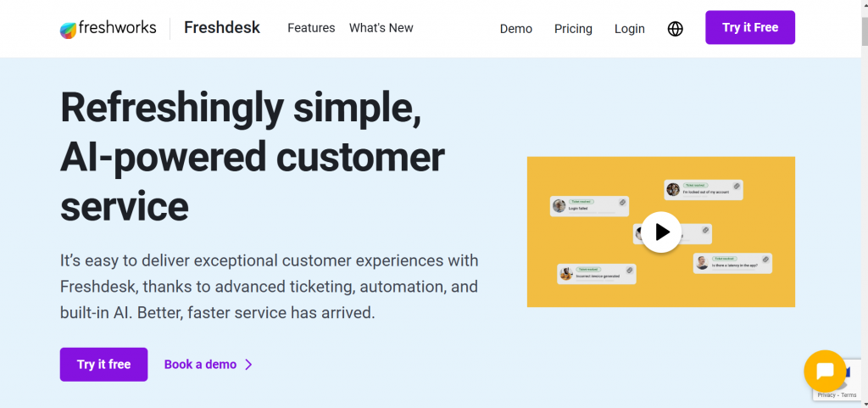This screenshot has height=408, width=868.
Task: Open the reCAPTCHA Privacy link
Action: [x=826, y=395]
